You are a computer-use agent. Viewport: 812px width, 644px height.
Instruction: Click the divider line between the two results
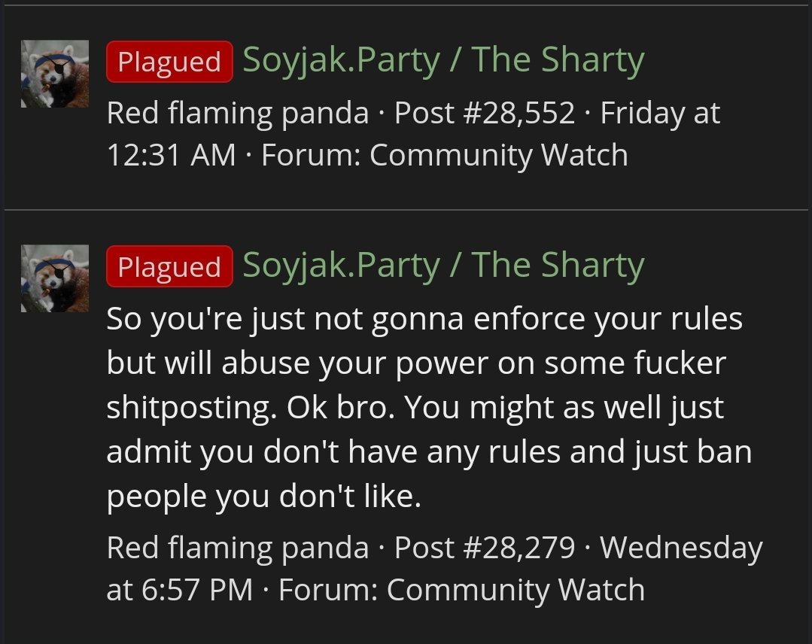pos(406,209)
